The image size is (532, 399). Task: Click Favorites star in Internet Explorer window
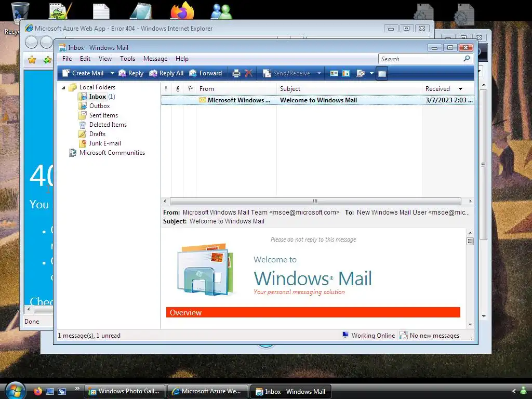click(32, 60)
